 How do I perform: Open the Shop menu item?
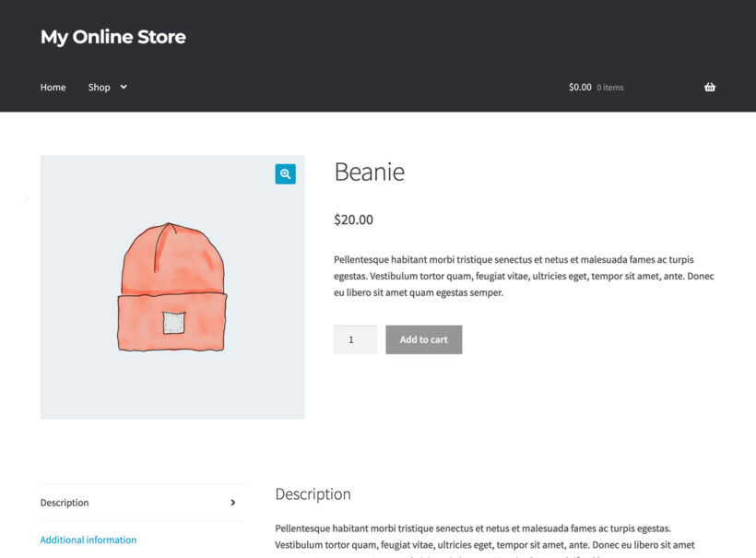100,87
